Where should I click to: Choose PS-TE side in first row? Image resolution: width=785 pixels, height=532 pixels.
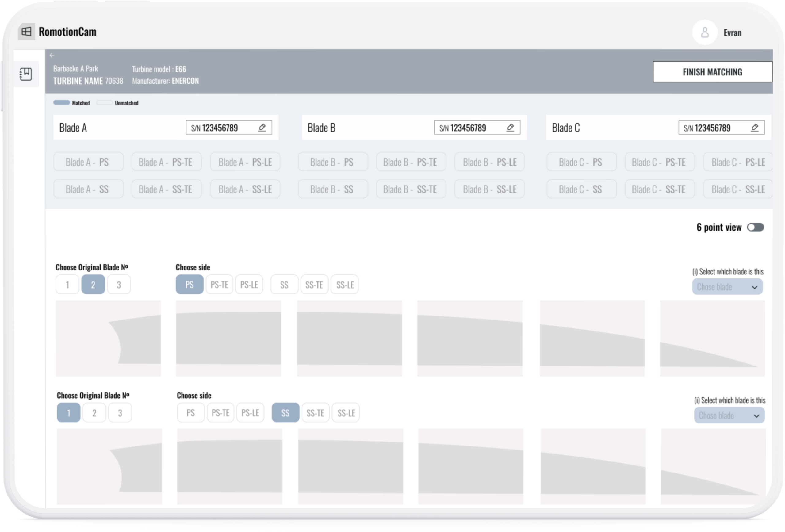tap(219, 285)
